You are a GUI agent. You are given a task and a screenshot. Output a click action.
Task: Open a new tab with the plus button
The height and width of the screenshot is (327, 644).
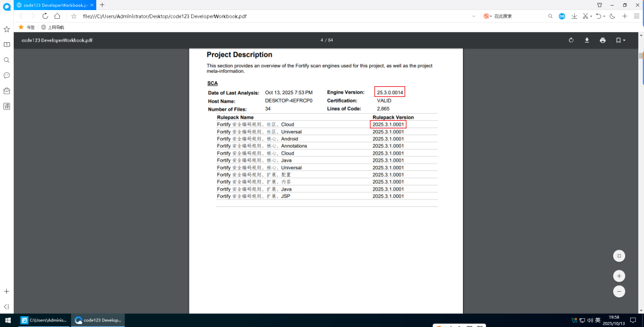pos(102,5)
